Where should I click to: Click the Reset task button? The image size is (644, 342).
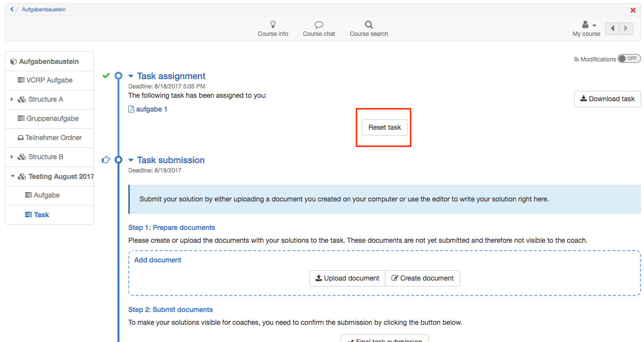pyautogui.click(x=384, y=127)
